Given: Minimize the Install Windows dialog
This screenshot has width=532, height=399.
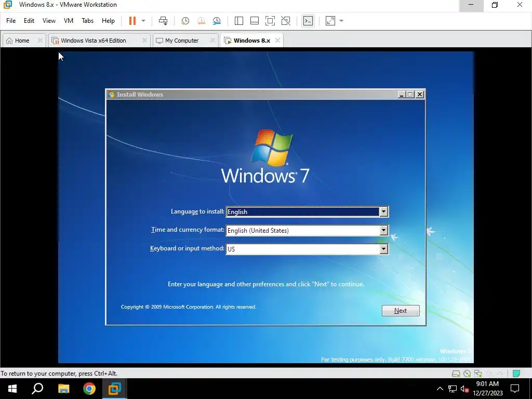Looking at the screenshot, I should pyautogui.click(x=402, y=95).
